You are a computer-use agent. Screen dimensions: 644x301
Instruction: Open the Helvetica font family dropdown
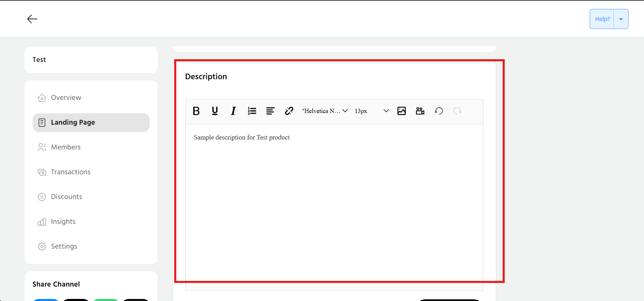[325, 111]
